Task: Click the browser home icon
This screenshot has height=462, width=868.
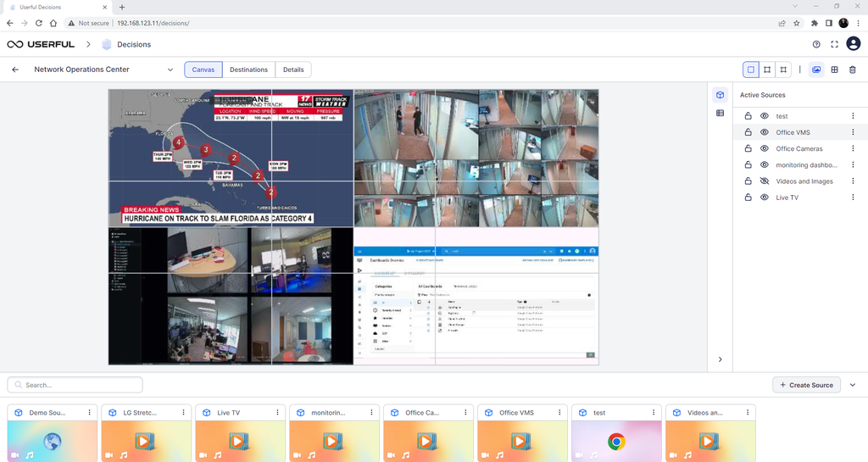Action: click(53, 23)
